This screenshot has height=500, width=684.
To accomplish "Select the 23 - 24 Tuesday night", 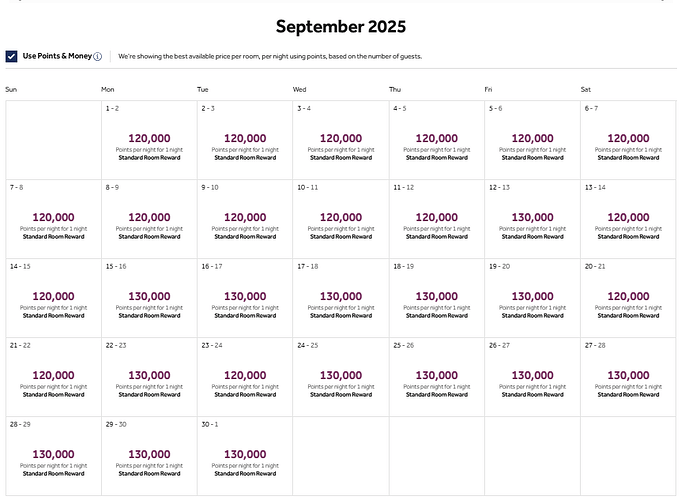I will click(x=245, y=377).
